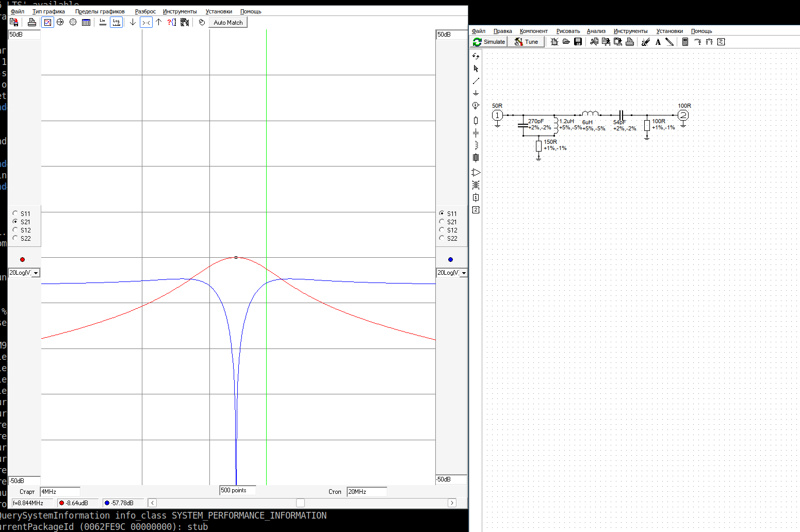Select S11 radio button on left axis
The width and height of the screenshot is (800, 532).
[x=15, y=213]
